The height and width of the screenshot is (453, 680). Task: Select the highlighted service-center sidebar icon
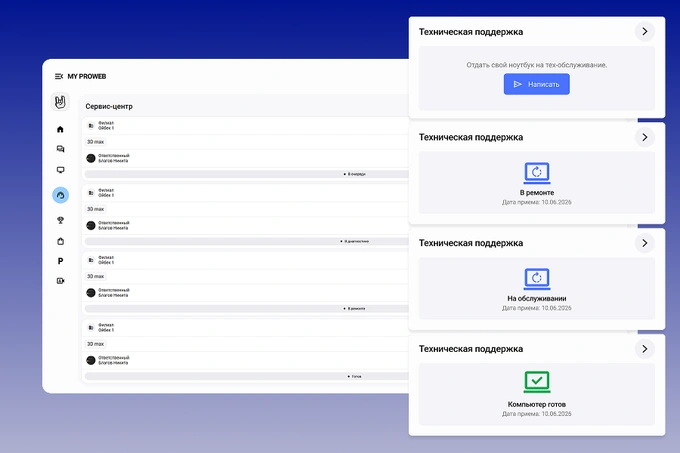coord(60,195)
